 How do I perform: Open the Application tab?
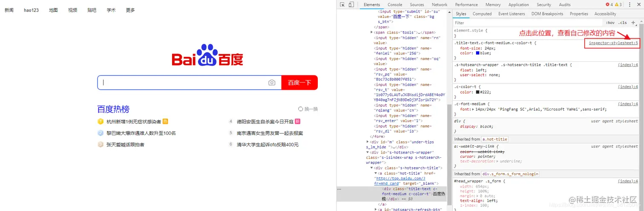[x=519, y=5]
